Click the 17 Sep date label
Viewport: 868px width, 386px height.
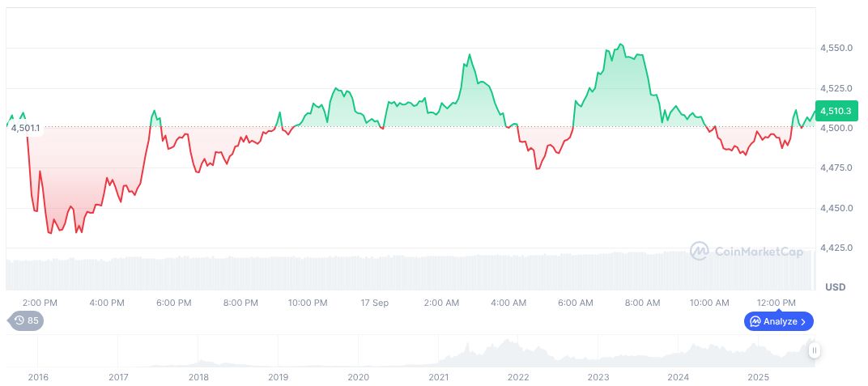375,303
